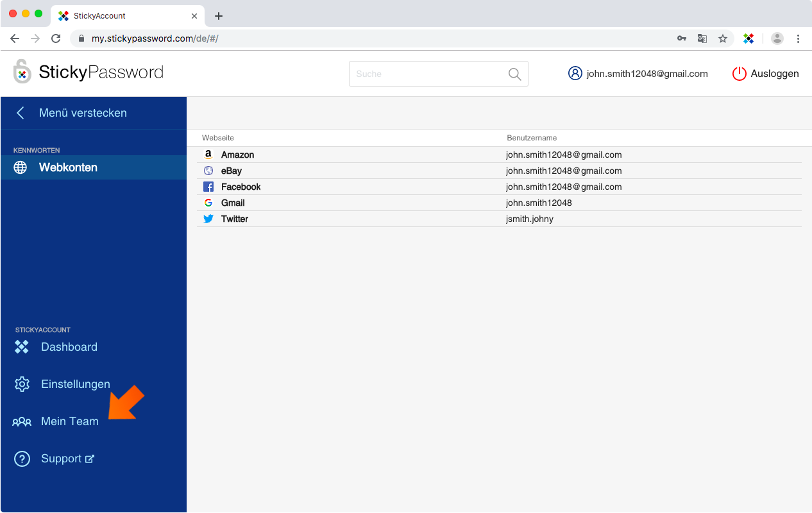812x513 pixels.
Task: Sort by Benutzername column header
Action: click(x=532, y=138)
